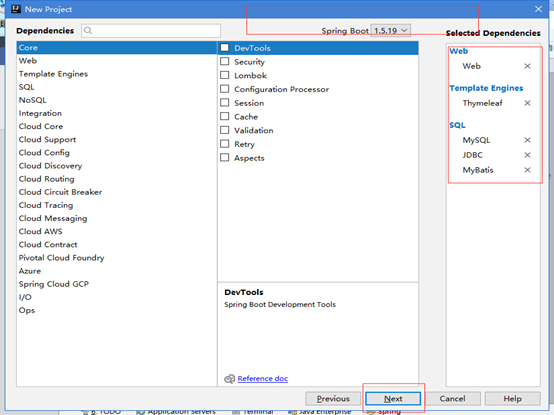Viewport: 554px width, 415px height.
Task: Enable the DevTools checkbox
Action: pyautogui.click(x=225, y=48)
